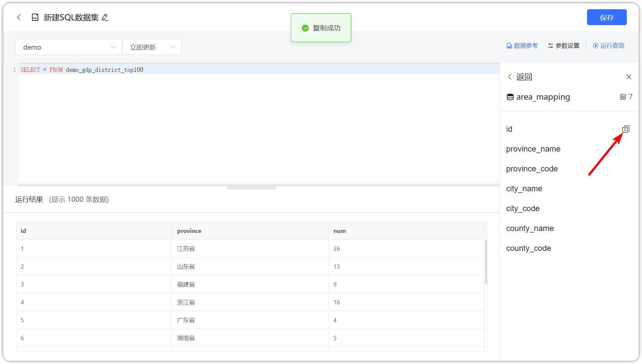The height and width of the screenshot is (364, 642).
Task: Open 数据参考 data reference link
Action: coord(522,46)
